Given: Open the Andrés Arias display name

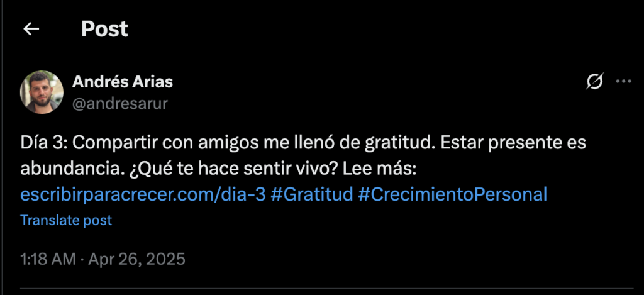Looking at the screenshot, I should click(123, 82).
